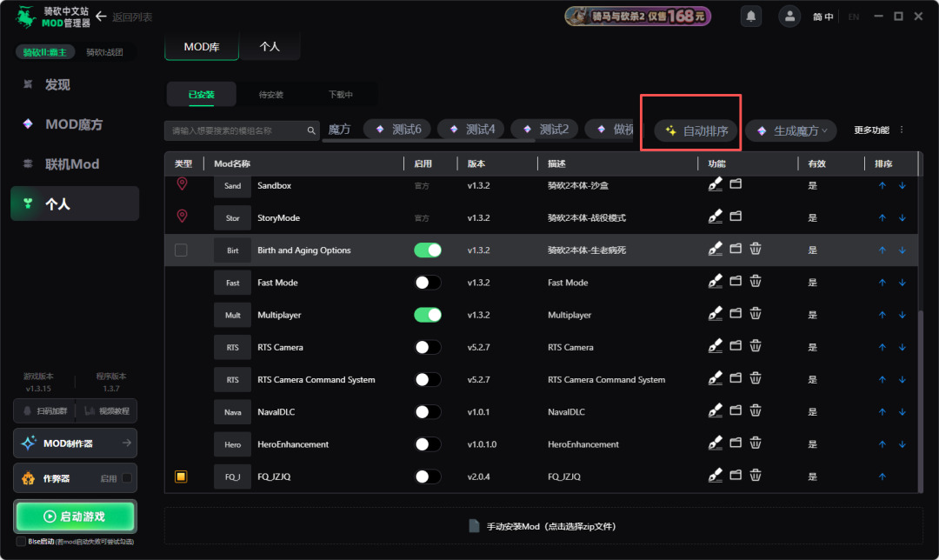Tick the cheat tool enable checkbox

click(127, 478)
